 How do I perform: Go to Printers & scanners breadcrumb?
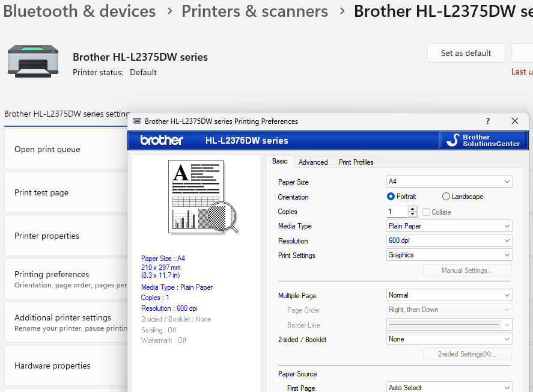[255, 11]
